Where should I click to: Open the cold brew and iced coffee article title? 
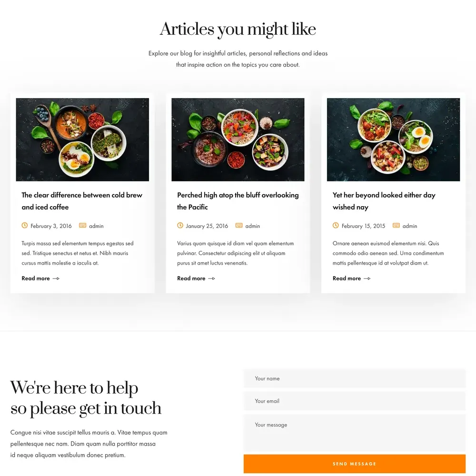coord(82,201)
